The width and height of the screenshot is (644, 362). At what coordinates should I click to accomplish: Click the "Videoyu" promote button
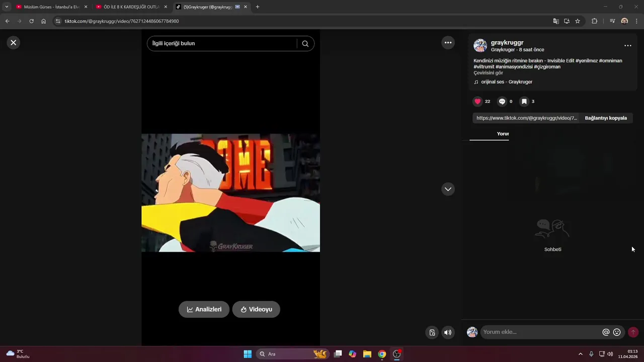[256, 309]
